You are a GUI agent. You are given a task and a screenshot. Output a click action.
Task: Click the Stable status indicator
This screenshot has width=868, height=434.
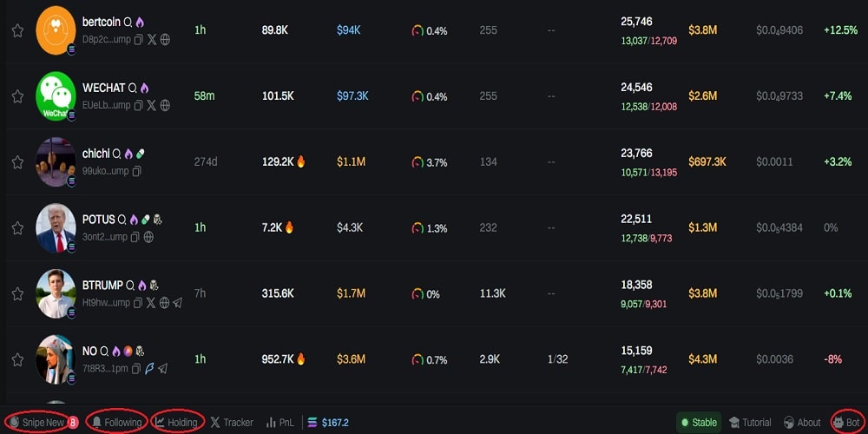pyautogui.click(x=699, y=423)
